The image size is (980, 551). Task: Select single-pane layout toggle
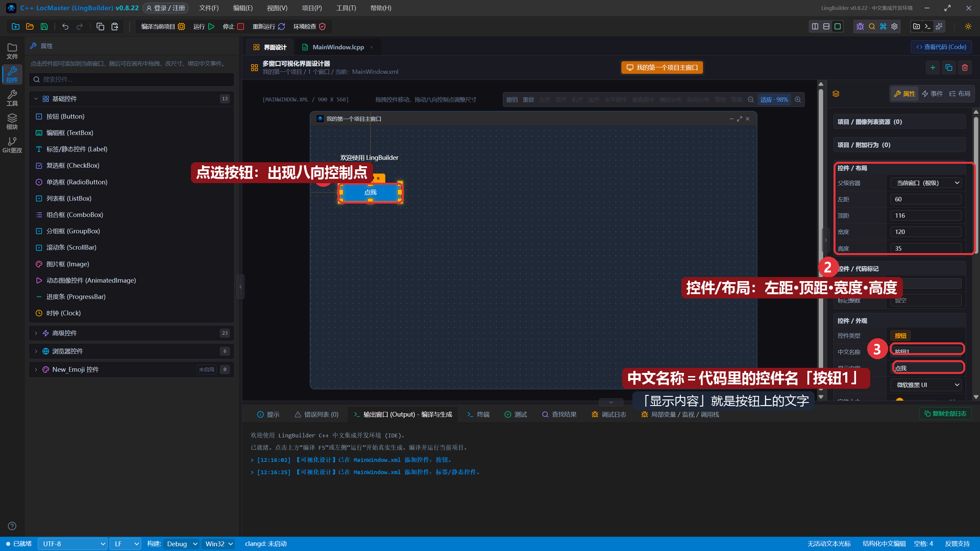point(838,27)
